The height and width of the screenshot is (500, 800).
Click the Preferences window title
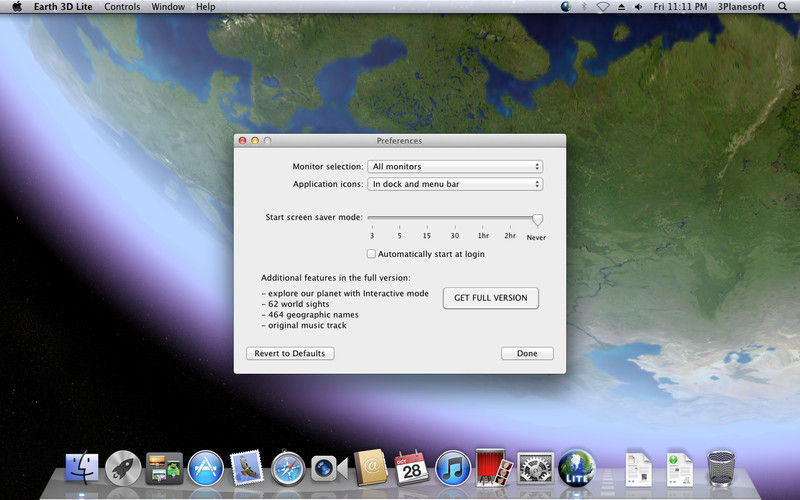399,141
